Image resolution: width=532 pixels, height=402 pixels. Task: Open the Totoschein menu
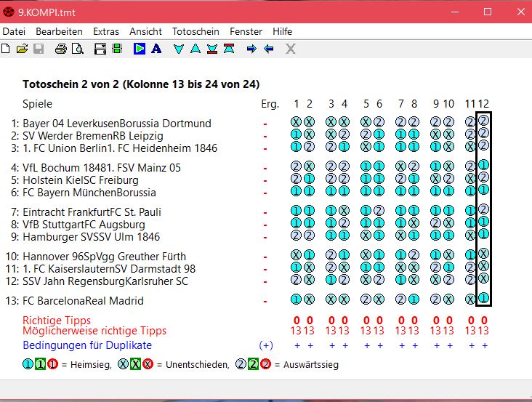196,31
